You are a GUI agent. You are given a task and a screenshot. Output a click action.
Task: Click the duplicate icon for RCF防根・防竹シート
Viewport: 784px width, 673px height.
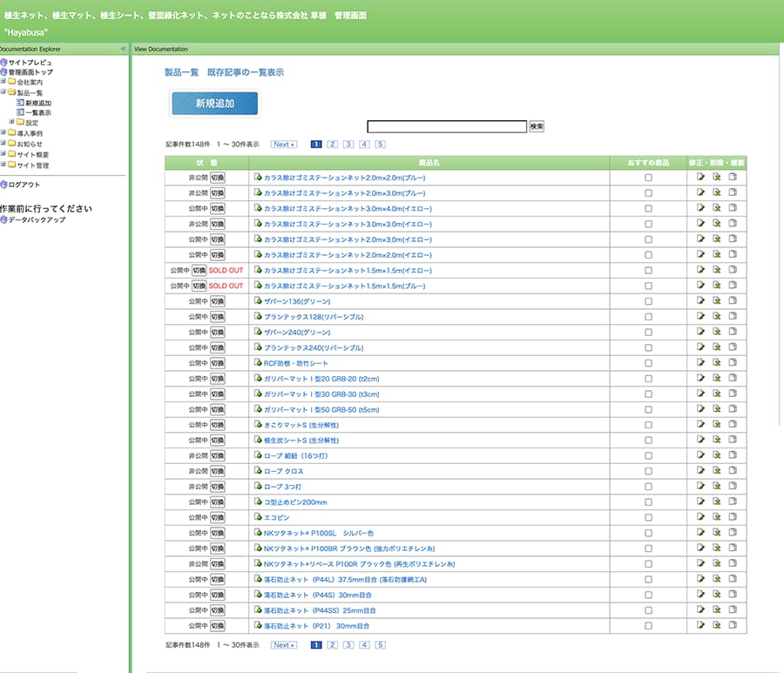[x=732, y=363]
